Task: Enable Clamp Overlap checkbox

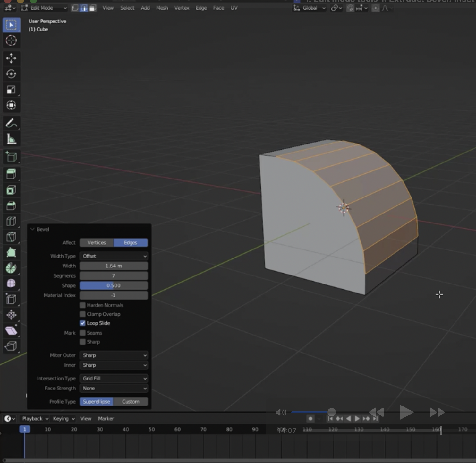Action: [x=83, y=314]
